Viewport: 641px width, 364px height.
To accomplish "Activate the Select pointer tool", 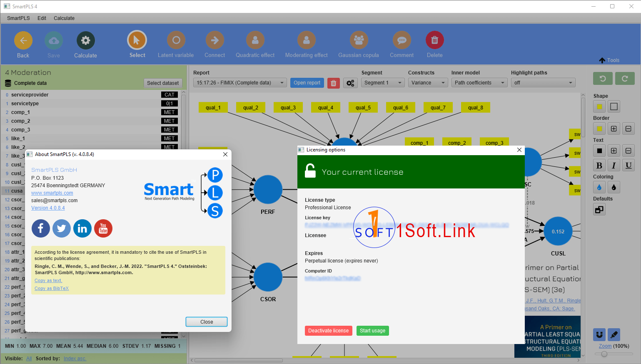I will (x=137, y=40).
